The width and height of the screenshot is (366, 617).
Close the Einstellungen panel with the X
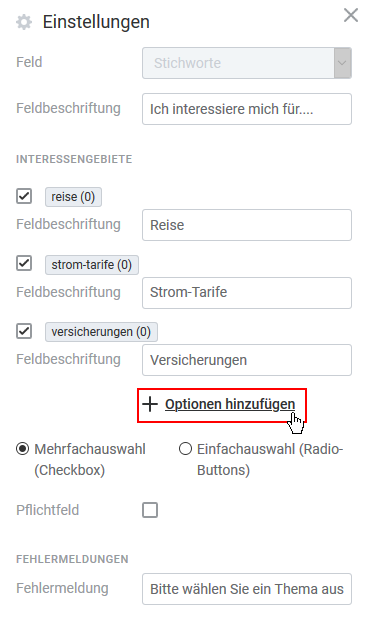tap(350, 15)
